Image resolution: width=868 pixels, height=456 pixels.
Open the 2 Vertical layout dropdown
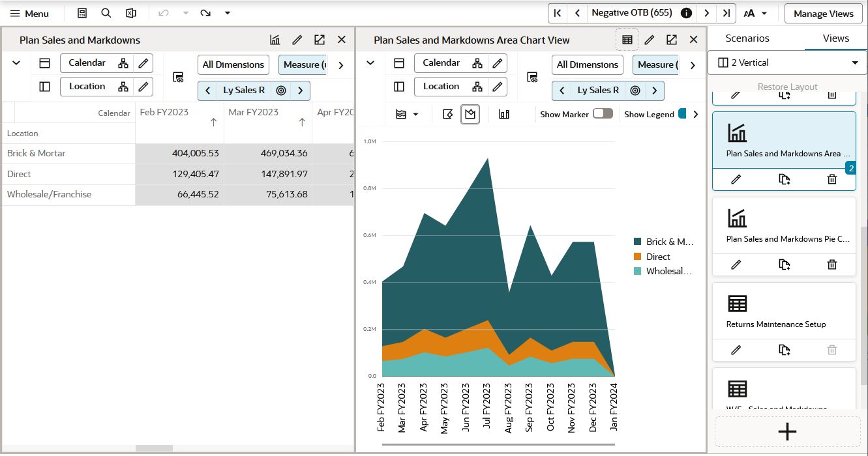787,63
